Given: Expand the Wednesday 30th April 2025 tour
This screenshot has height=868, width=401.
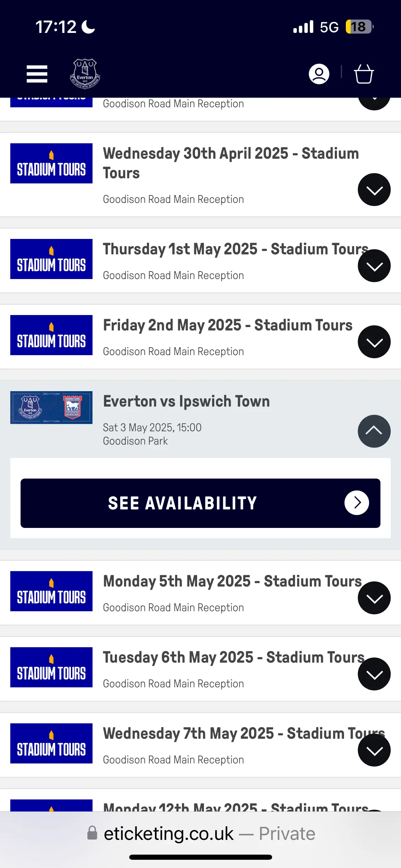Looking at the screenshot, I should point(374,190).
